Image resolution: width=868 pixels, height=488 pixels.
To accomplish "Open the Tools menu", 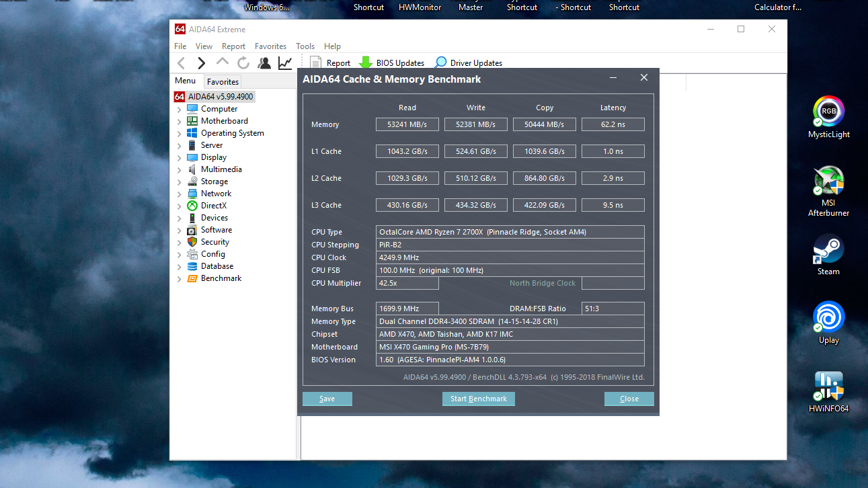I will tap(305, 46).
